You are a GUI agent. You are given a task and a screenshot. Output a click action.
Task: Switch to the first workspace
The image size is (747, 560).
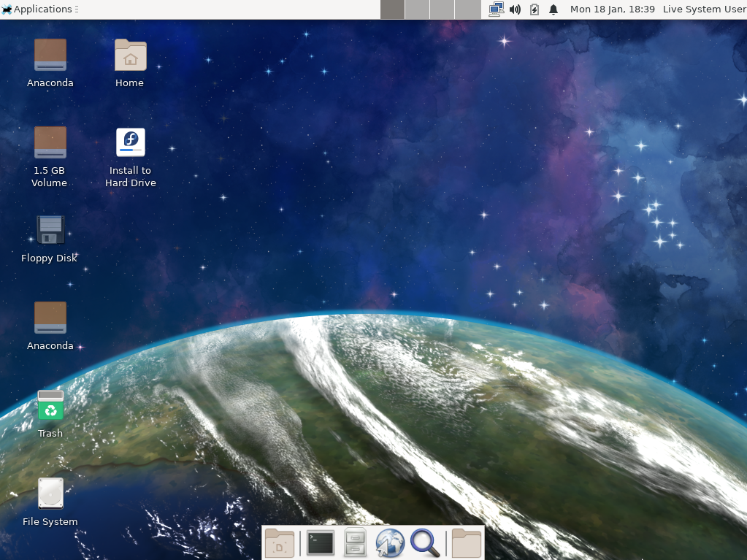(393, 9)
